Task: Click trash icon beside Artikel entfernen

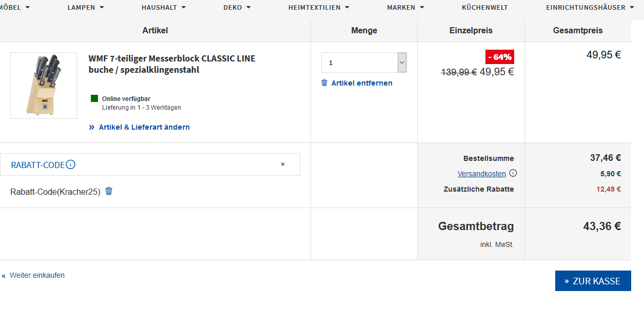Action: (324, 83)
